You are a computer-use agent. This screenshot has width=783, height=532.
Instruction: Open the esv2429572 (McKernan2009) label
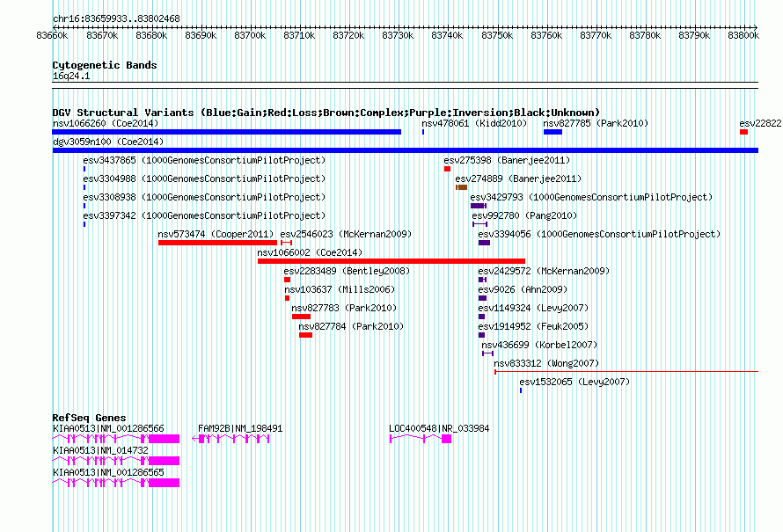(x=544, y=271)
